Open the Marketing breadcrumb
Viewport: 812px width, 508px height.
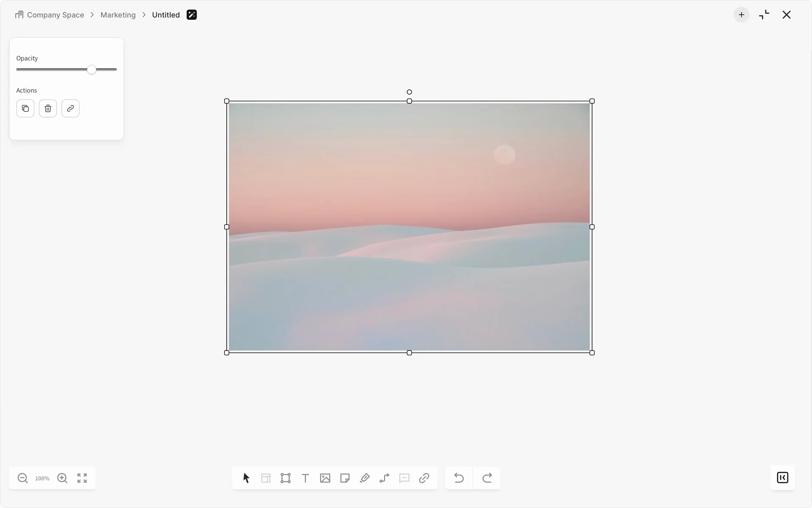[x=118, y=15]
